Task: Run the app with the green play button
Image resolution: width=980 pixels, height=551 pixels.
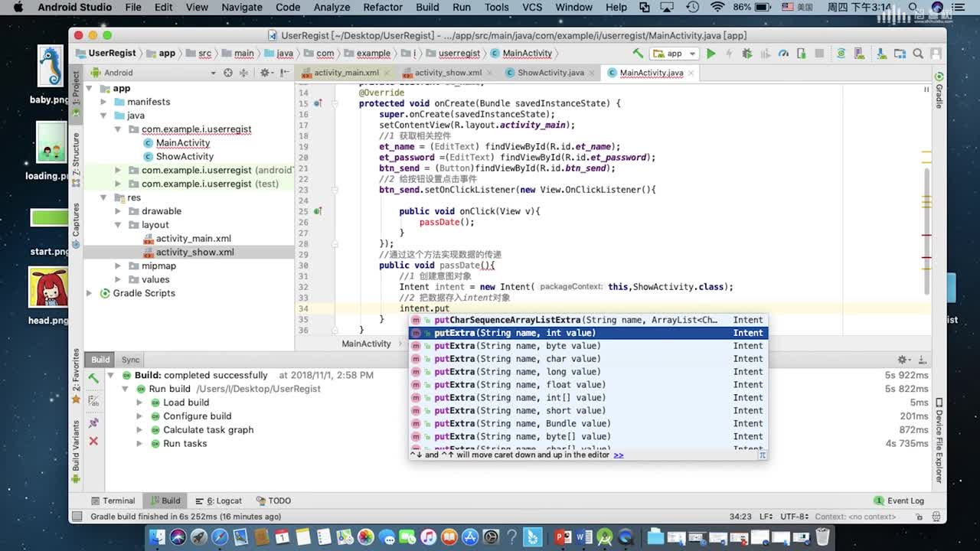Action: point(710,54)
